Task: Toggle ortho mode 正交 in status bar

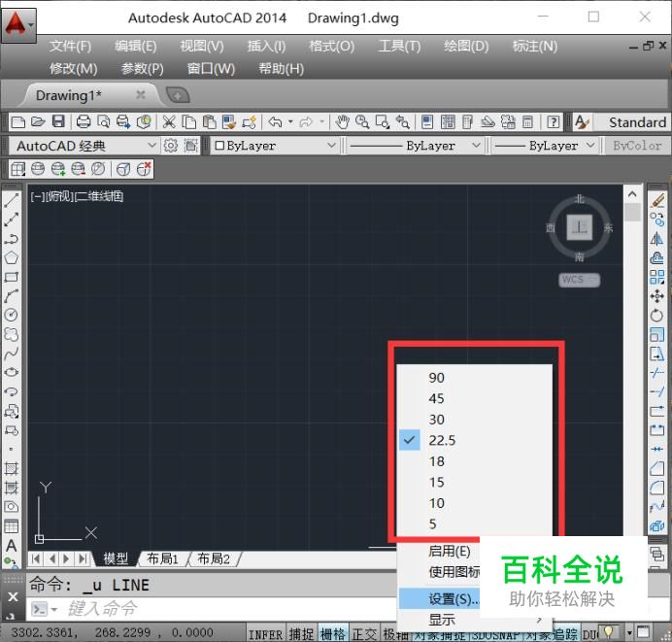Action: pyautogui.click(x=364, y=634)
